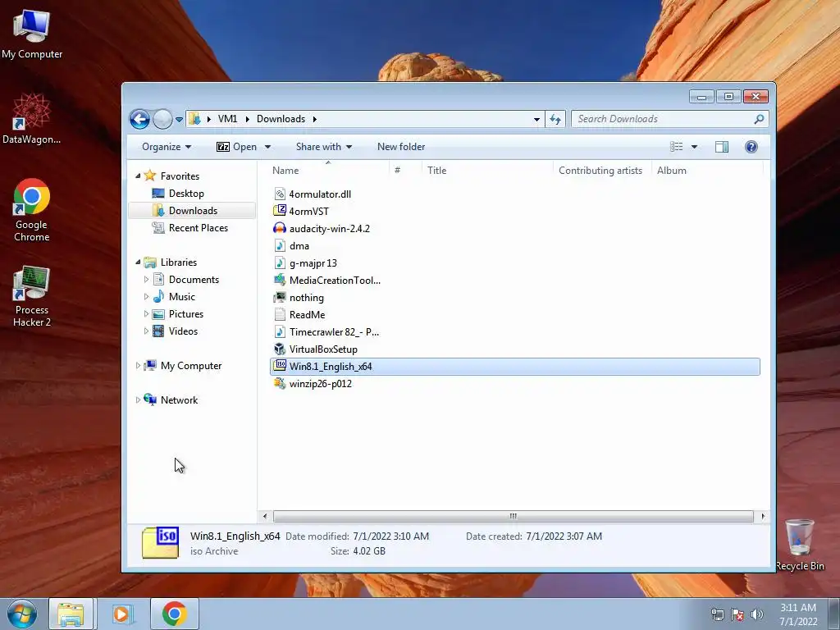Open Windows Media Player from the taskbar
840x630 pixels.
[122, 614]
